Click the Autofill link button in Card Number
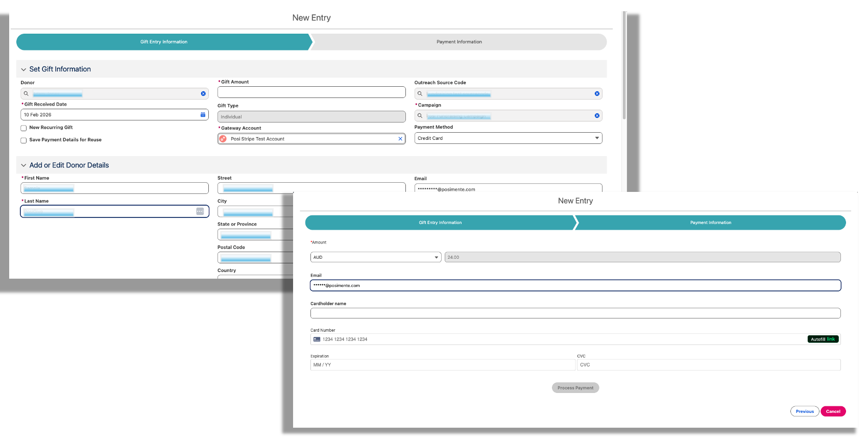868x443 pixels. click(x=823, y=339)
